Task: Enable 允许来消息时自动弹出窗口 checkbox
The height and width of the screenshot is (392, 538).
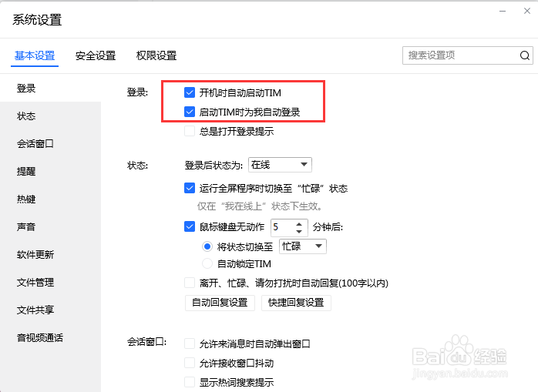Action: pyautogui.click(x=190, y=343)
